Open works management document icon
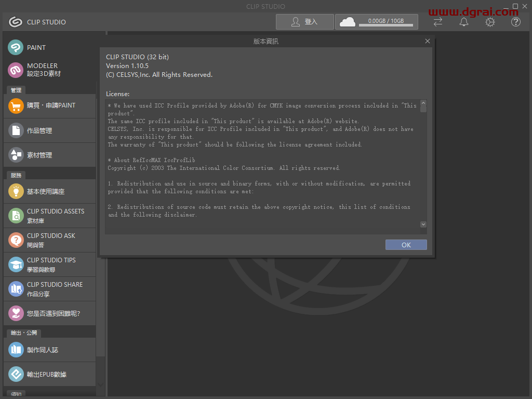Image resolution: width=532 pixels, height=399 pixels. point(16,130)
